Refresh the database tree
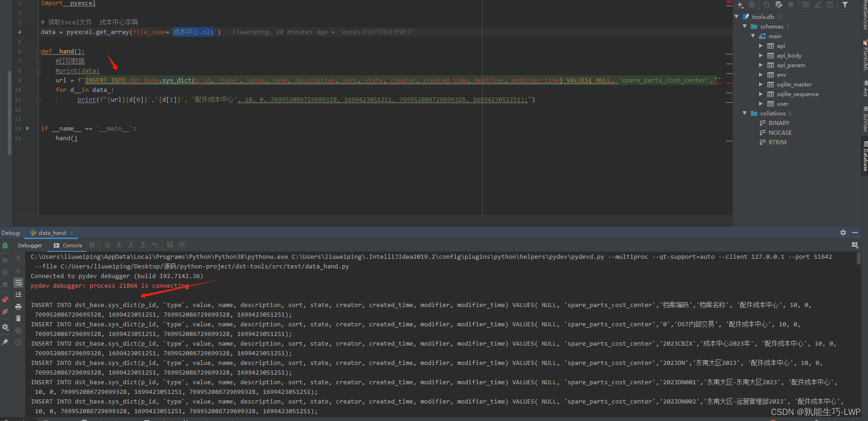Screen dimensions: 868x421 click(x=767, y=5)
